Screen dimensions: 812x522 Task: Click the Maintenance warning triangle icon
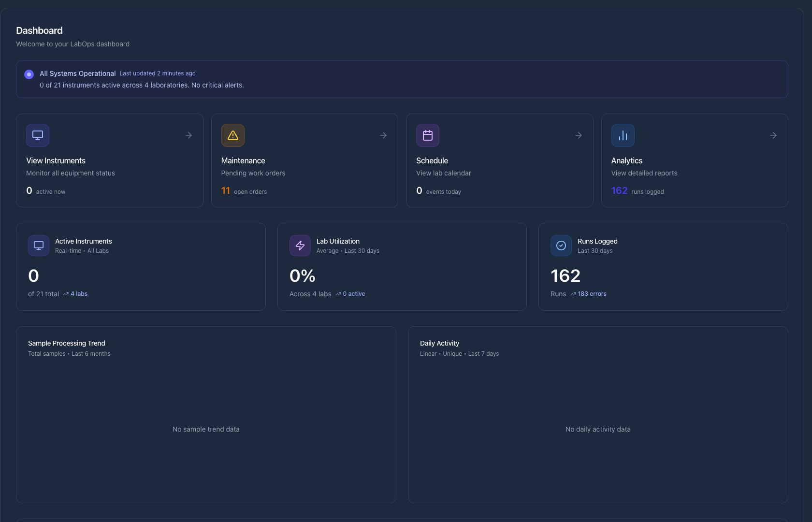coord(233,135)
